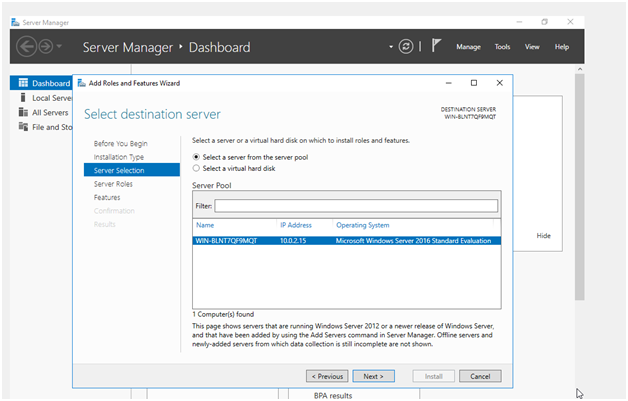Refresh the Server Manager dashboard
Screen dimensions: 628x401
coord(406,46)
